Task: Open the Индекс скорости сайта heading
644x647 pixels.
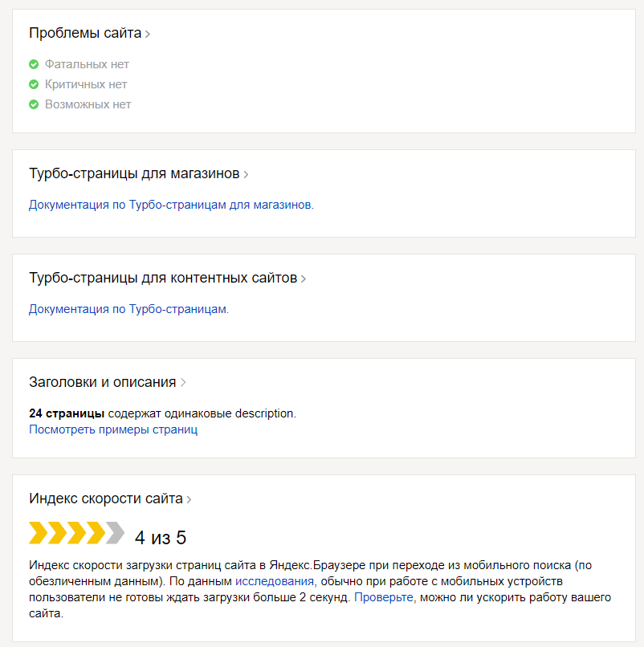Action: click(105, 498)
